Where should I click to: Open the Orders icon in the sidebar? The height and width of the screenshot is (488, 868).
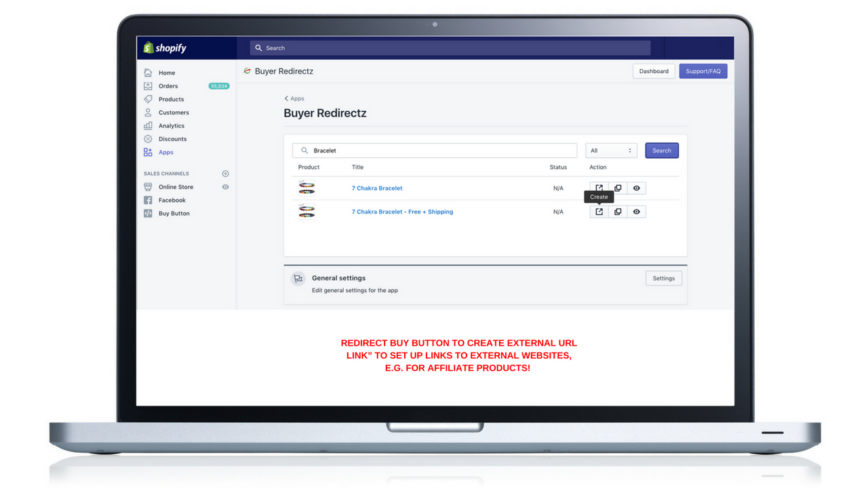coord(149,85)
